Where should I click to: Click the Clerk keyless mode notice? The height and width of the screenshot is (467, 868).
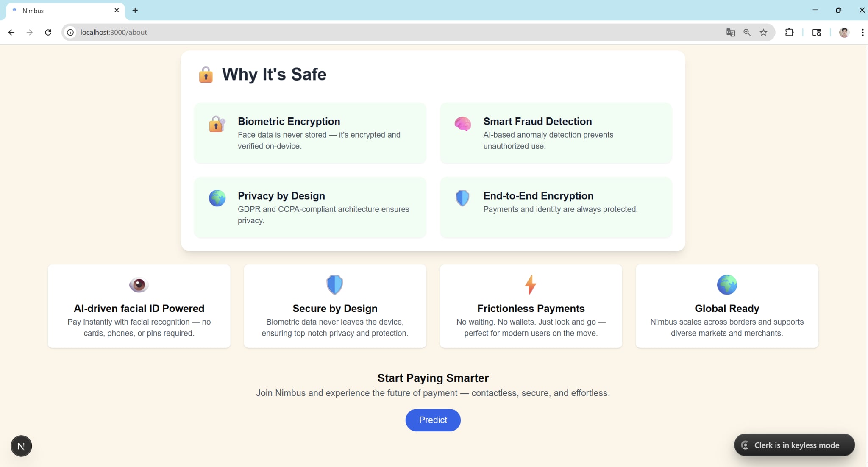(794, 445)
